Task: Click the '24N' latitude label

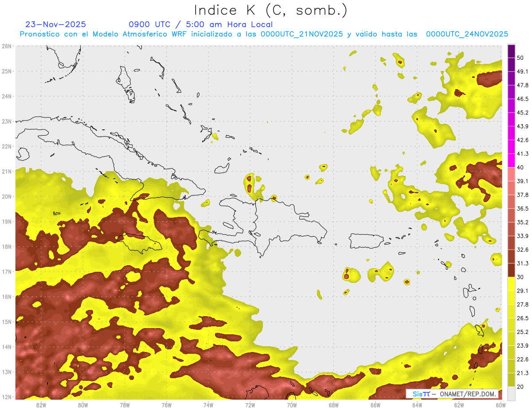Action: point(7,96)
